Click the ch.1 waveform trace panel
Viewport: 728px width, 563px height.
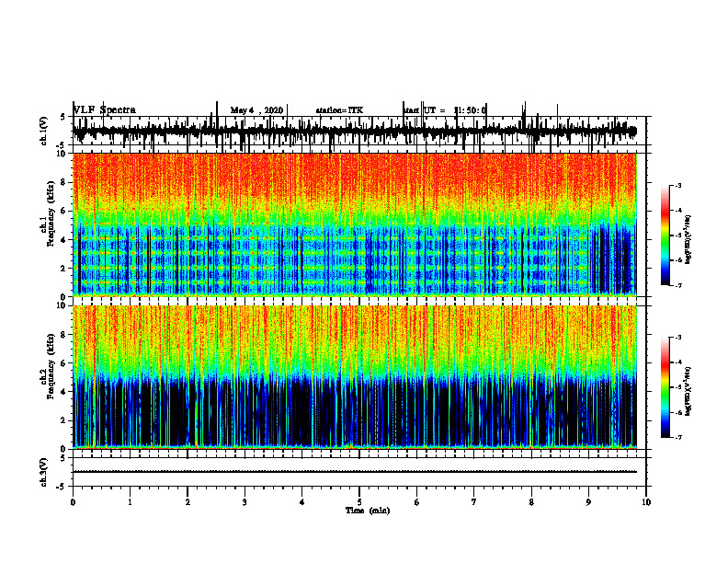click(359, 131)
